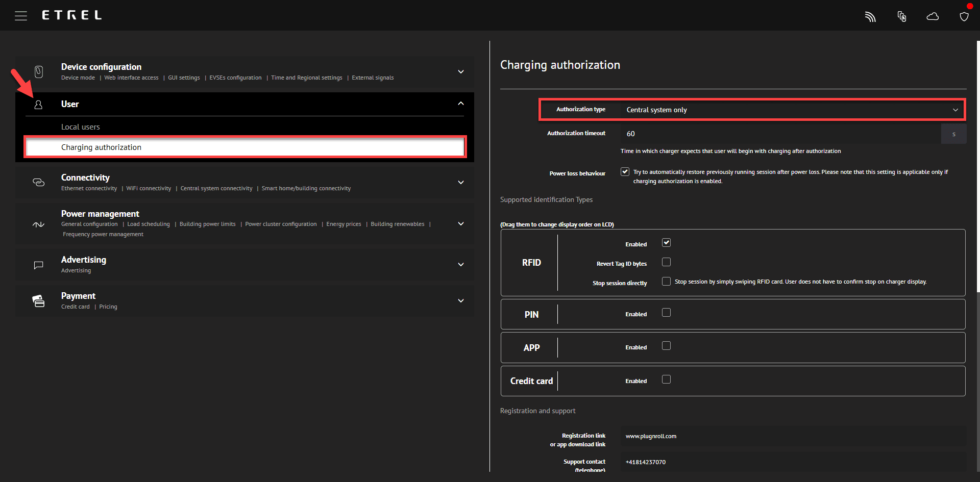Expand the Advertising section chevron
This screenshot has height=482, width=980.
pos(461,265)
